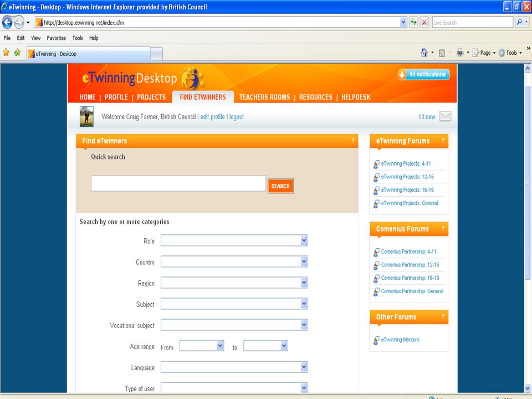Screen dimensions: 532x399
Task: Open Comenius Partnership: 12-15 forum link
Action: [x=410, y=265]
